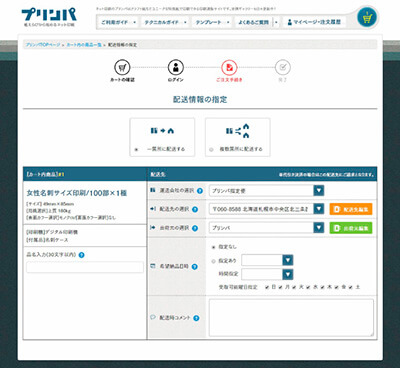This screenshot has width=400, height=368.
Task: Click the green 出荷元編集 button
Action: pos(351,228)
